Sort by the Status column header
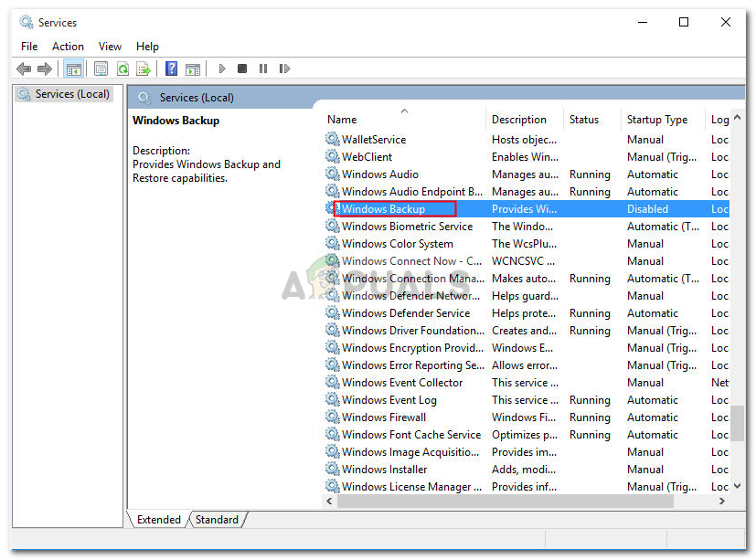 point(592,120)
